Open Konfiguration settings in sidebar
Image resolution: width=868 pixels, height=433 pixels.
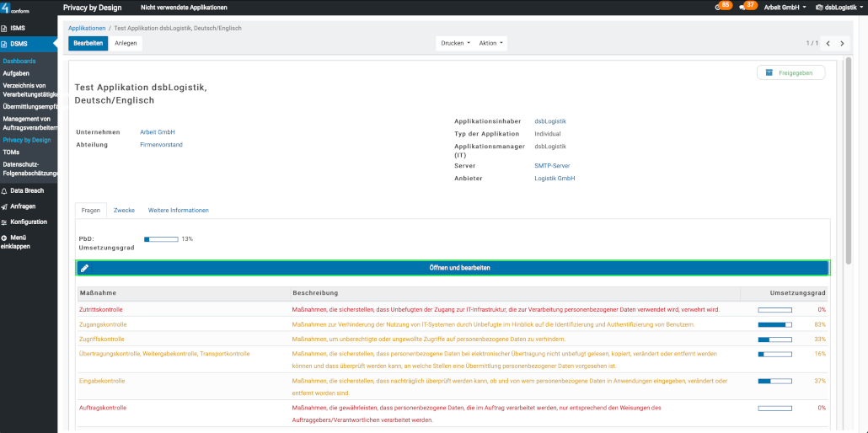(27, 222)
